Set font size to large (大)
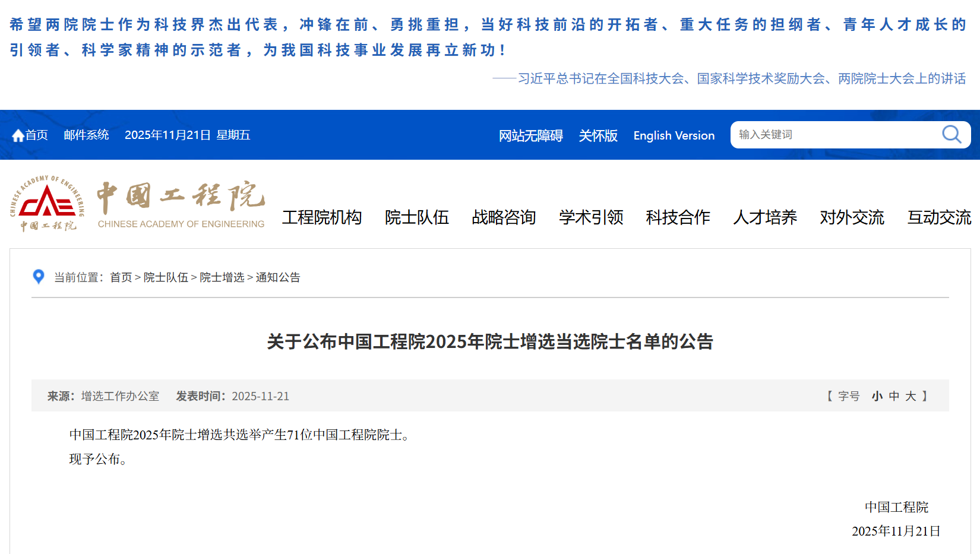The height and width of the screenshot is (554, 980). [911, 396]
